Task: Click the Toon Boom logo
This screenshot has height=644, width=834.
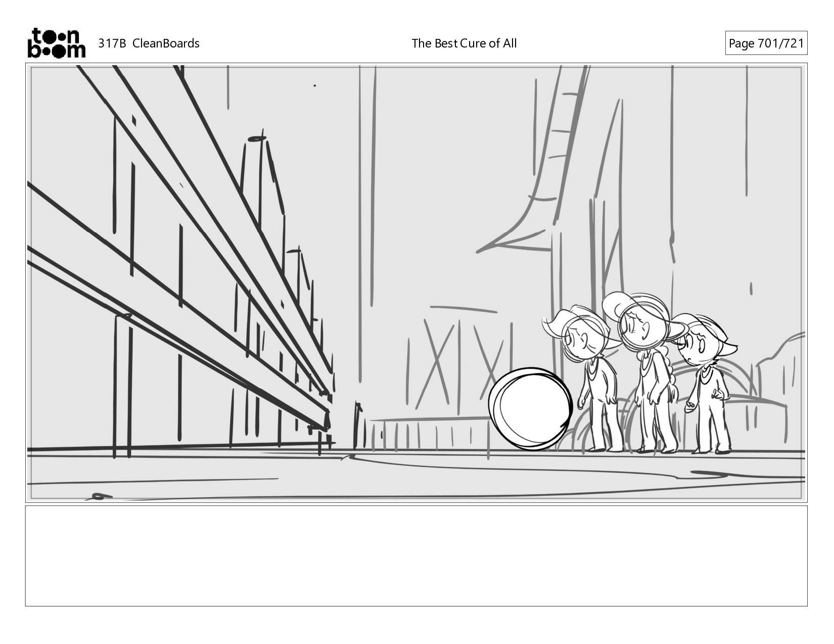Action: (56, 43)
